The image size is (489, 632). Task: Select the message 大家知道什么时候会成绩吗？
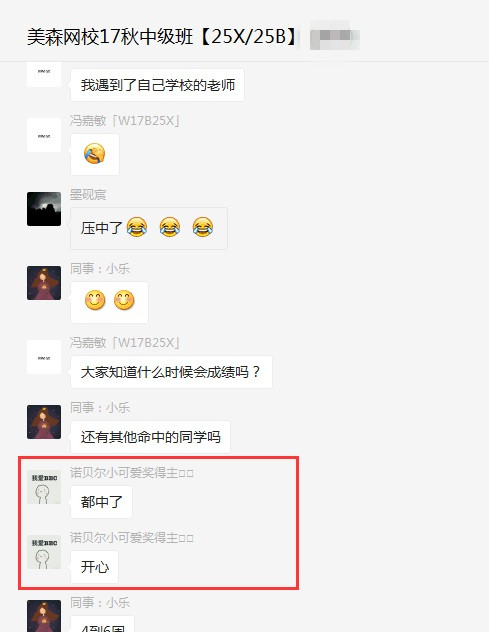pos(171,372)
